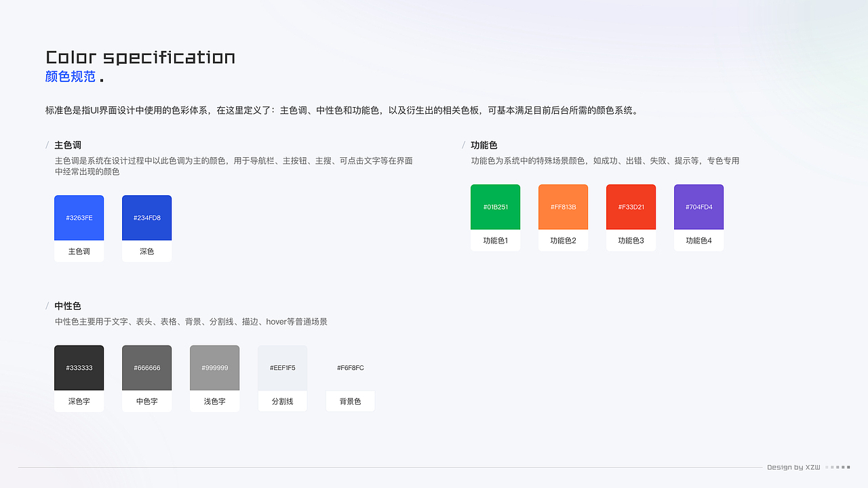Select the #FF813B orange swatch
Screen dimensions: 868x488
click(563, 207)
